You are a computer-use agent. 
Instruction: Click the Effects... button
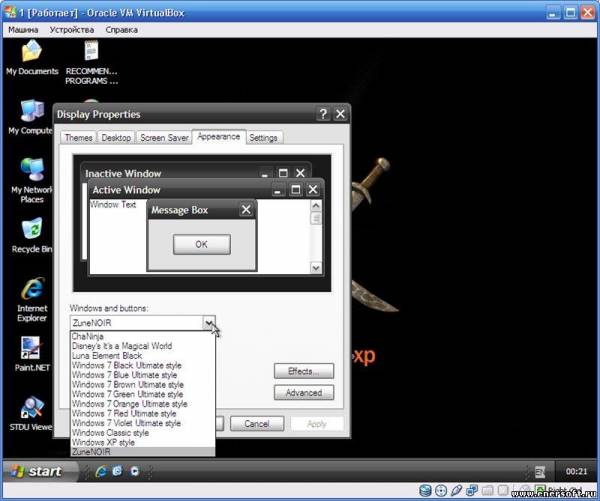tap(304, 371)
